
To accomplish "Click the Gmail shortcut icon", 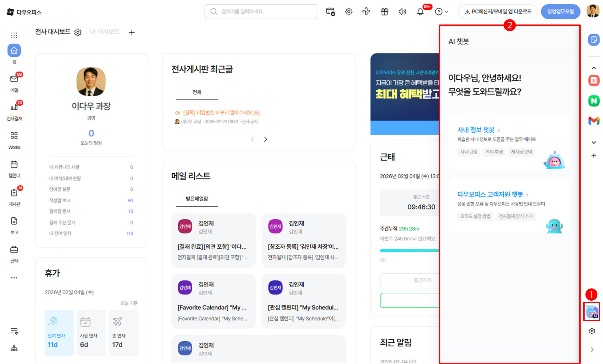I will pos(594,121).
